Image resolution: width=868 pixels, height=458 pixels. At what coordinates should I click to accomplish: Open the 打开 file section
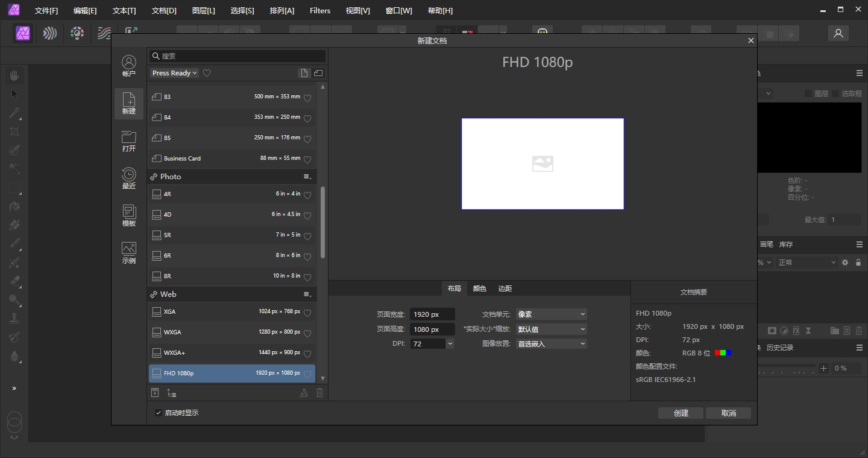(x=129, y=141)
